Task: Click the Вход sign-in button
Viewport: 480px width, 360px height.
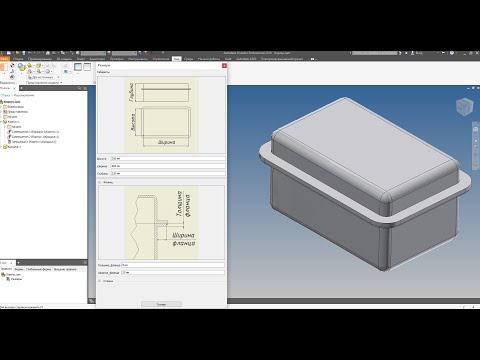Action: pos(417,53)
